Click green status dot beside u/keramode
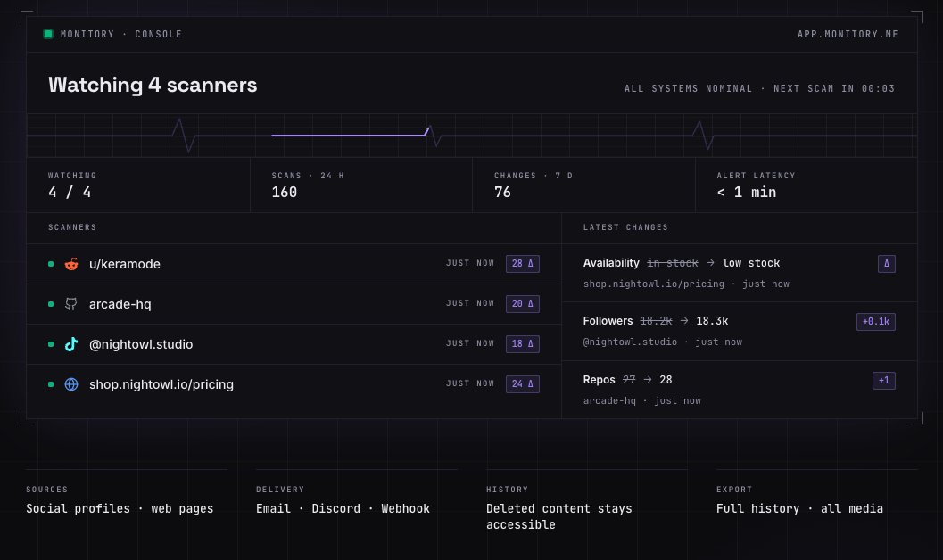The image size is (943, 560). click(x=51, y=264)
